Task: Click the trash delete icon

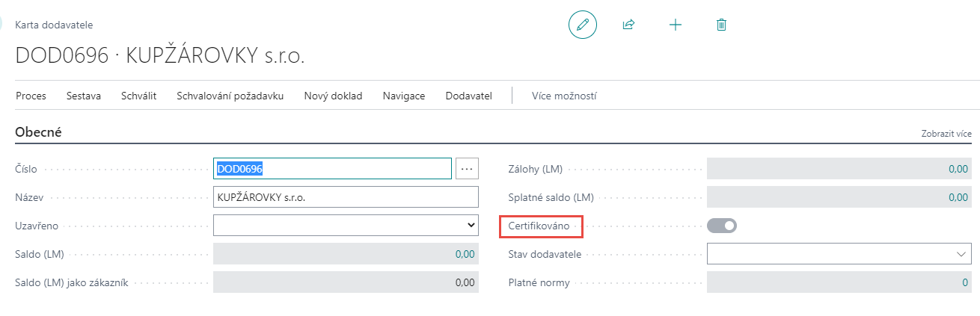Action: tap(721, 25)
